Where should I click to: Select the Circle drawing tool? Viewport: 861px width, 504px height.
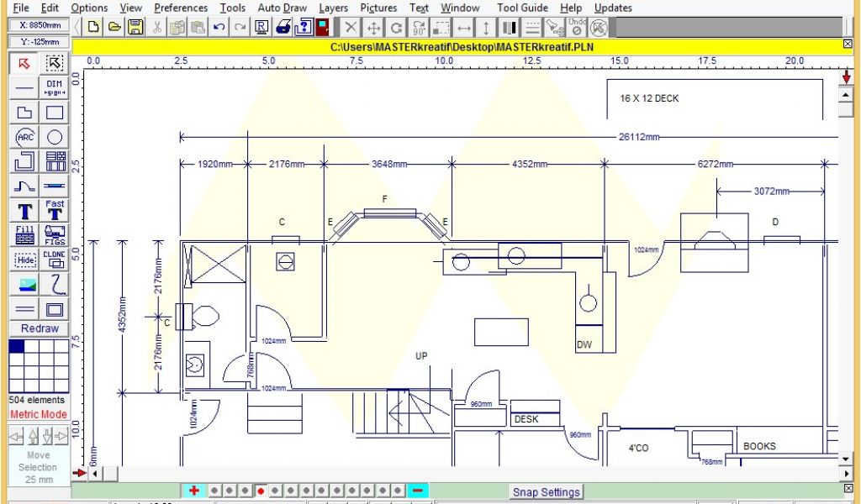tap(55, 137)
